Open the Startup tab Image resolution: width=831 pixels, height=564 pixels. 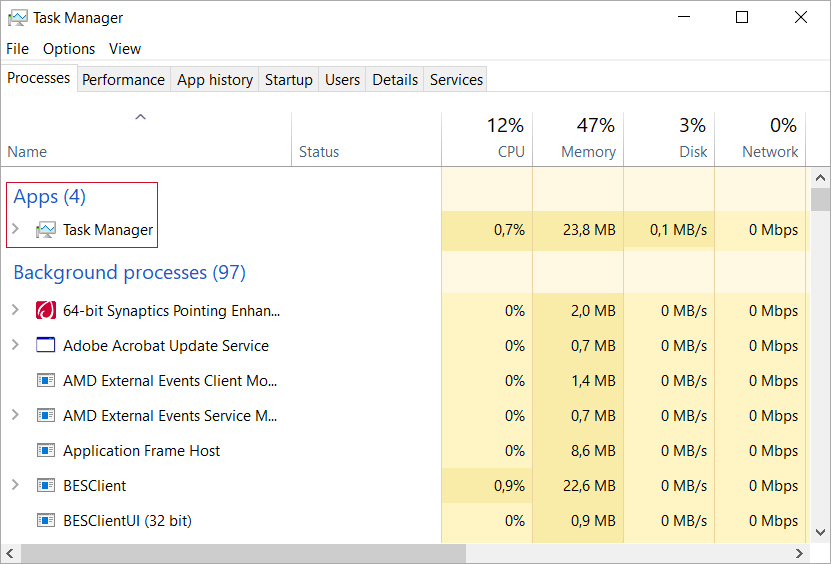[x=288, y=80]
